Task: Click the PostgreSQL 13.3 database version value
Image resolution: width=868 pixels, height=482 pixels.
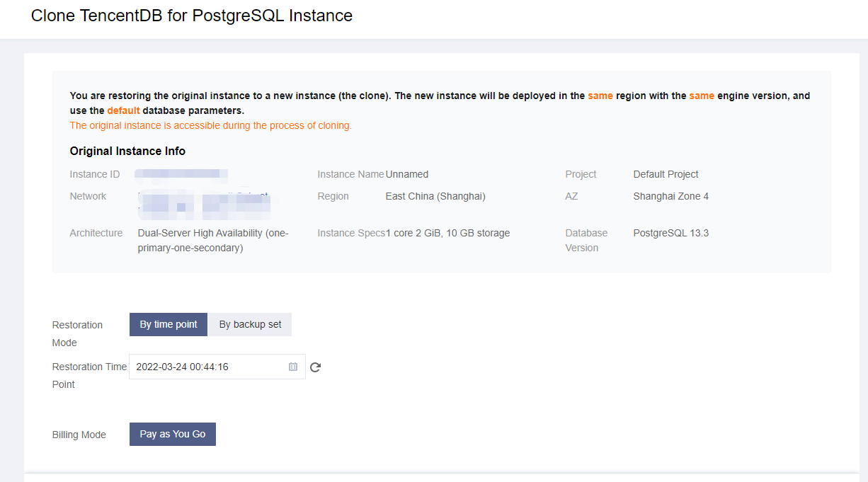Action: pyautogui.click(x=670, y=233)
